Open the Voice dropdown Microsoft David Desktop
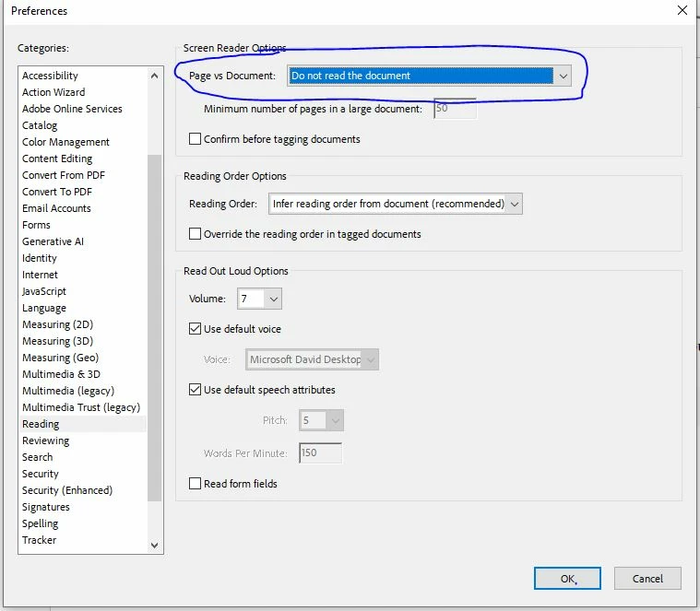 312,359
